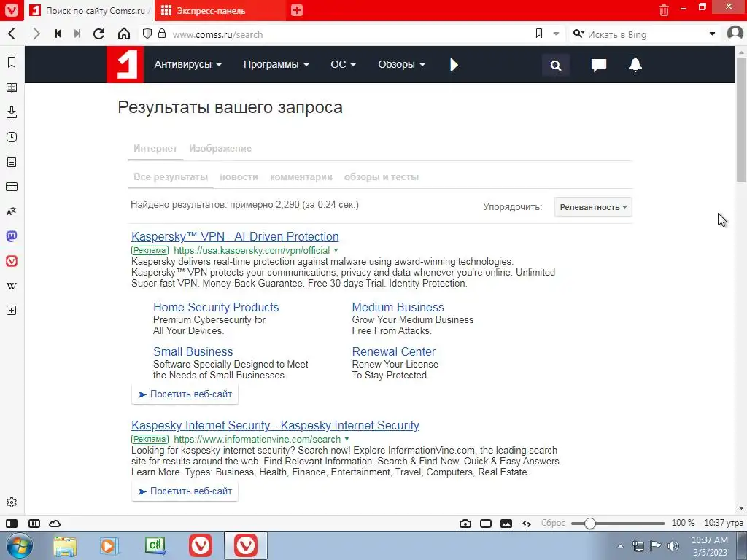The height and width of the screenshot is (560, 747).
Task: Open the Vivaldi main menu icon
Action: pos(12,10)
